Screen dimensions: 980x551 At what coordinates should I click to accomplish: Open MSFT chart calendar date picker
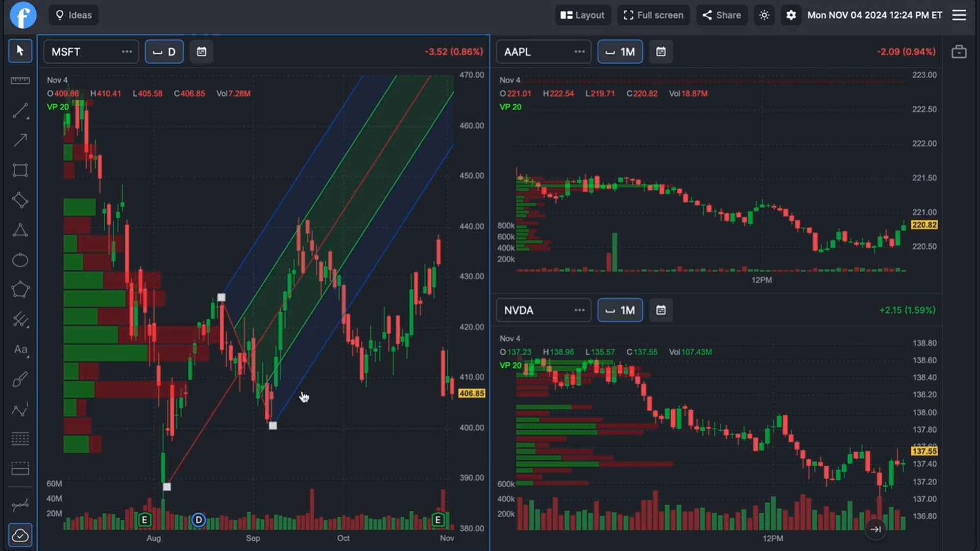pyautogui.click(x=202, y=52)
